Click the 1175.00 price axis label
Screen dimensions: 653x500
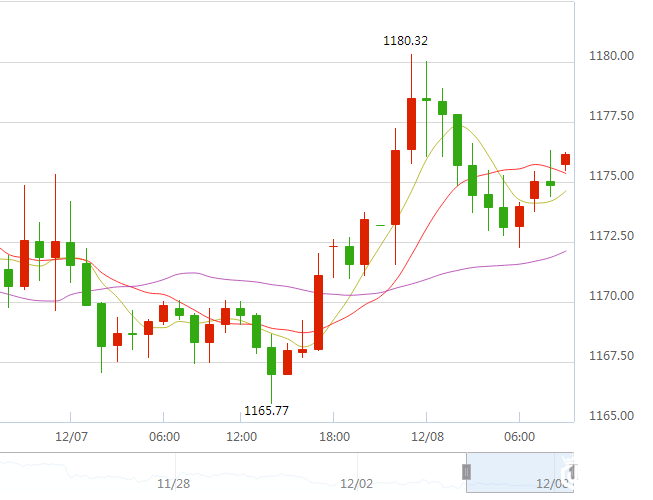[614, 176]
